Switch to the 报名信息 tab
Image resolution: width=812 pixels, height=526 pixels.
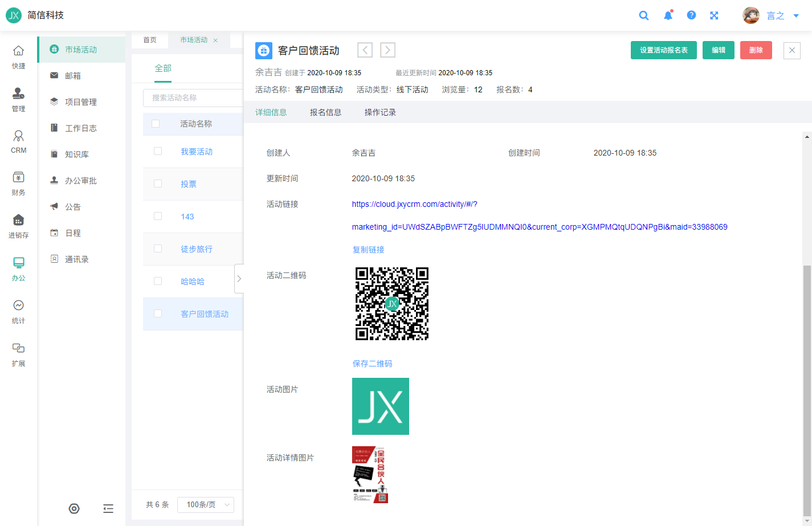(x=326, y=112)
